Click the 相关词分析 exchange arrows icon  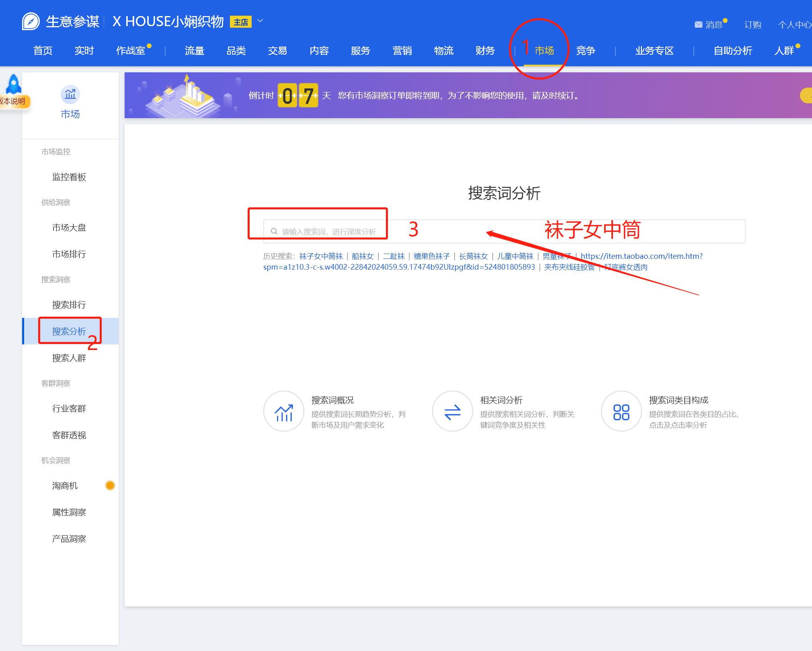tap(452, 411)
